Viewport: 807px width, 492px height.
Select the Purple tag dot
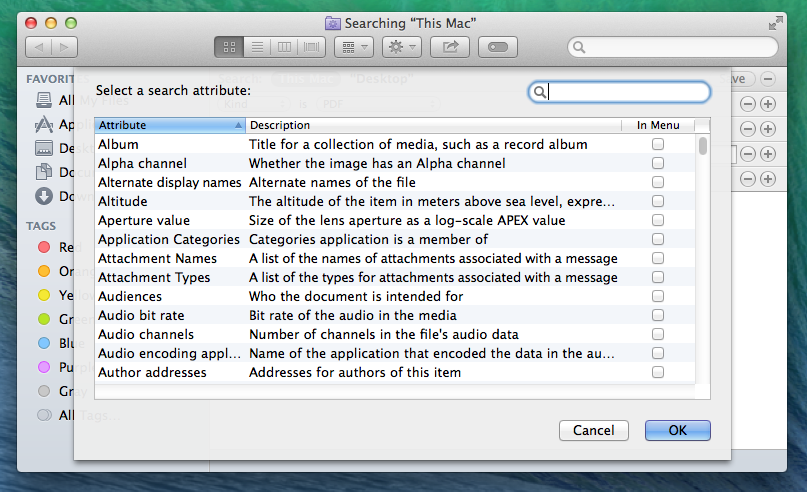pos(44,367)
